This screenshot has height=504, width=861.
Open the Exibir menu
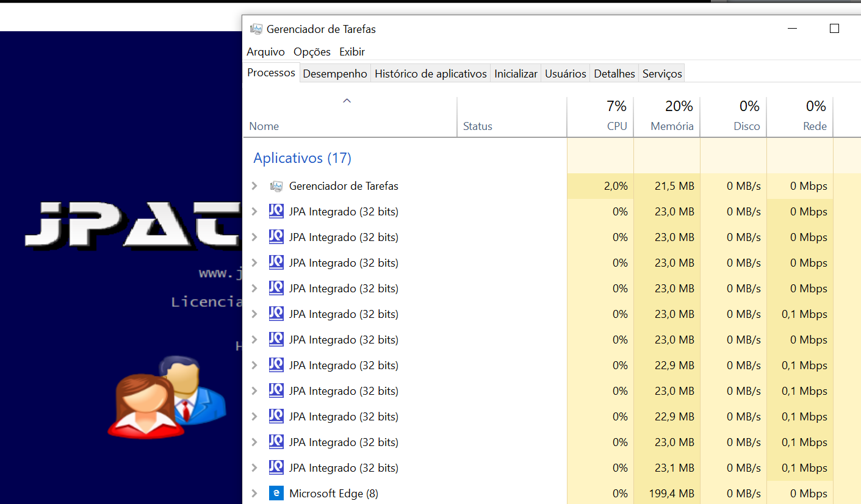click(352, 52)
